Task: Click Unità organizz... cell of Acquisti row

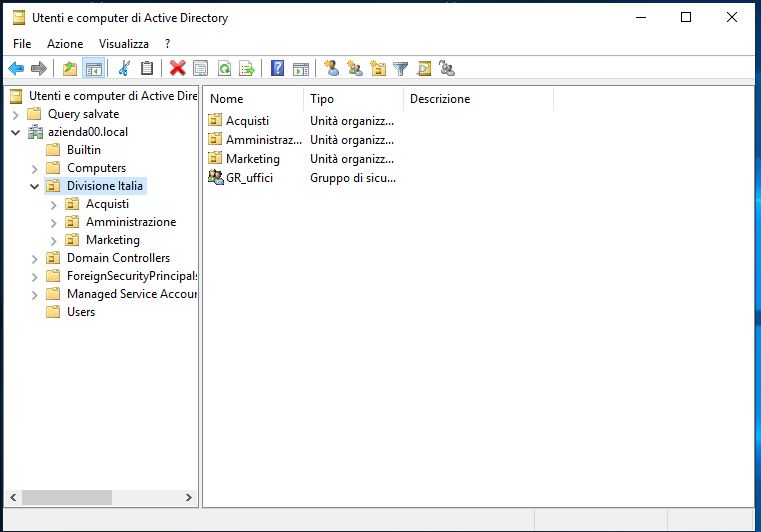Action: (x=352, y=120)
